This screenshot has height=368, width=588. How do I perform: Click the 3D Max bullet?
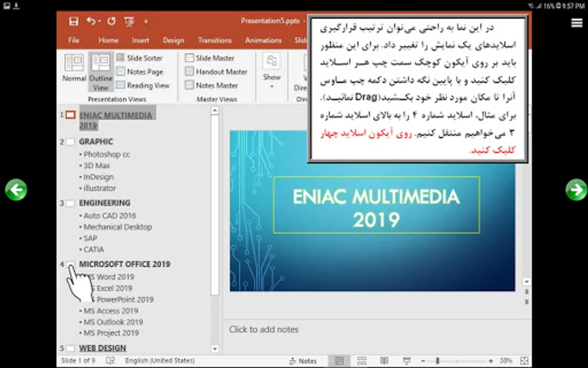97,166
